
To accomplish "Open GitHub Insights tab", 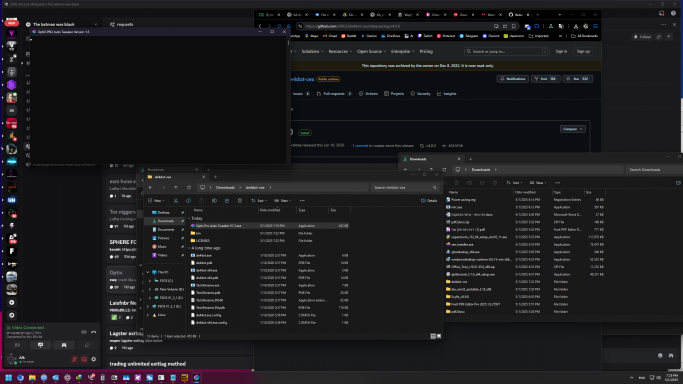I will 447,94.
